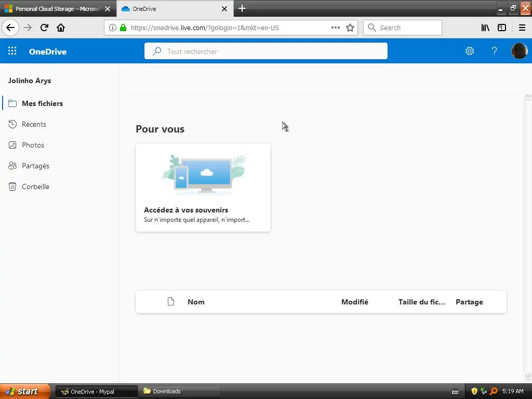
Task: Sort by Modifié column header
Action: [354, 302]
